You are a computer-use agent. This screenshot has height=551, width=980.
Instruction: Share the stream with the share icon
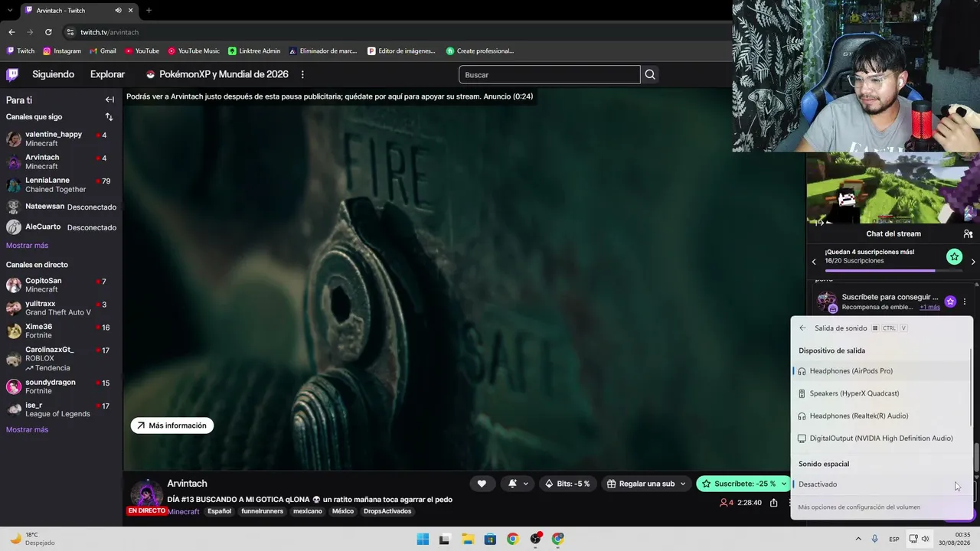click(774, 503)
